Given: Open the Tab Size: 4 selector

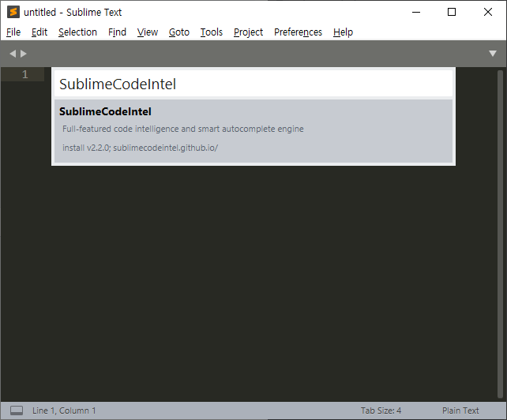Looking at the screenshot, I should point(381,411).
